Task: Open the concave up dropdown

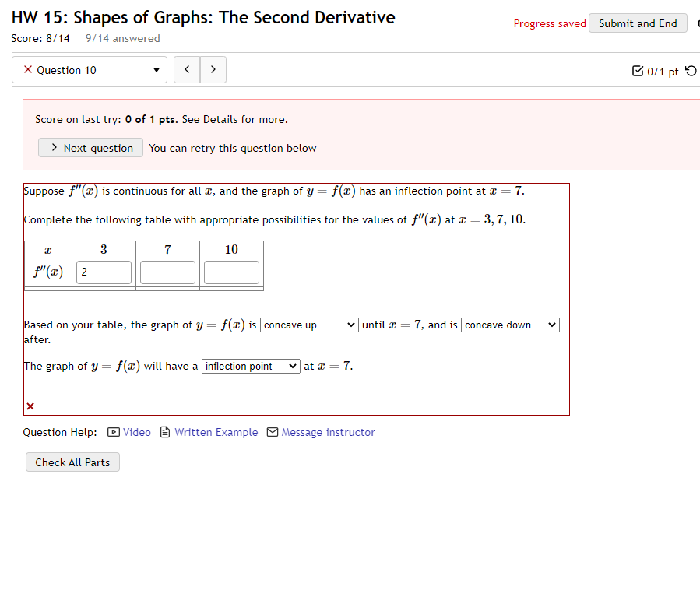Action: pyautogui.click(x=308, y=325)
